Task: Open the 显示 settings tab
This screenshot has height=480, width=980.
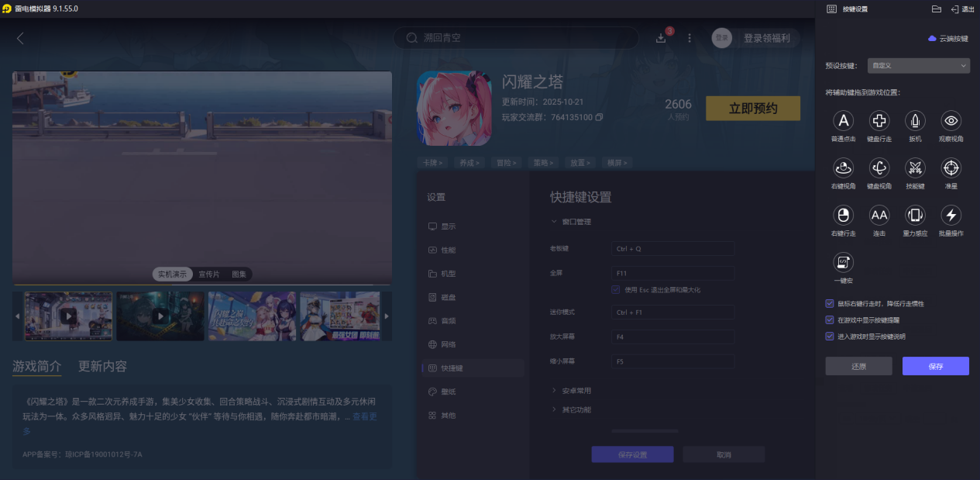Action: click(473, 226)
